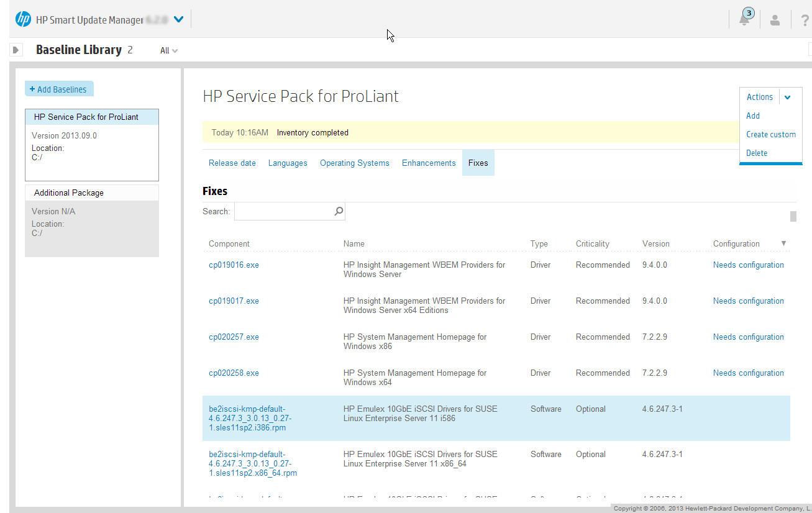Choose Delete from the Actions menu
812x513 pixels.
coord(757,153)
